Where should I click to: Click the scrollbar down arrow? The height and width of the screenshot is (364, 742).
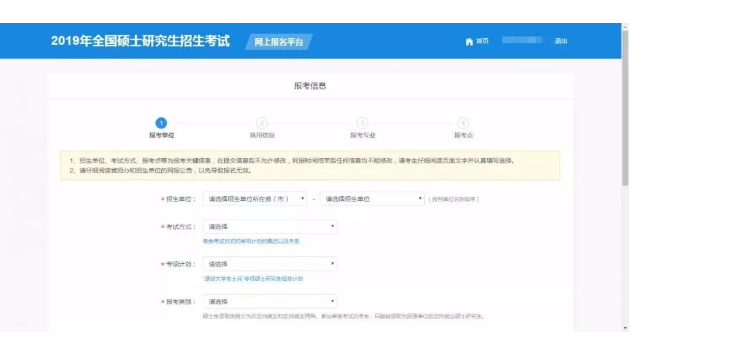tap(625, 328)
